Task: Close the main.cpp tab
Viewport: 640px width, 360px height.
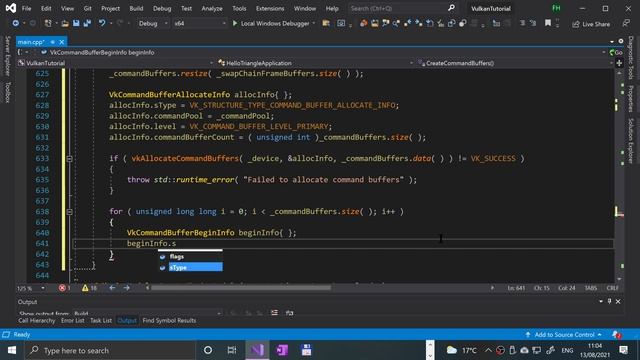Action: point(62,42)
